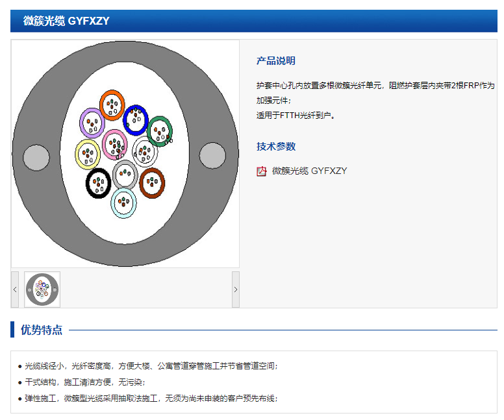Click the purple fiber unit in diagram
Screen dimensions: 504x420
point(92,123)
